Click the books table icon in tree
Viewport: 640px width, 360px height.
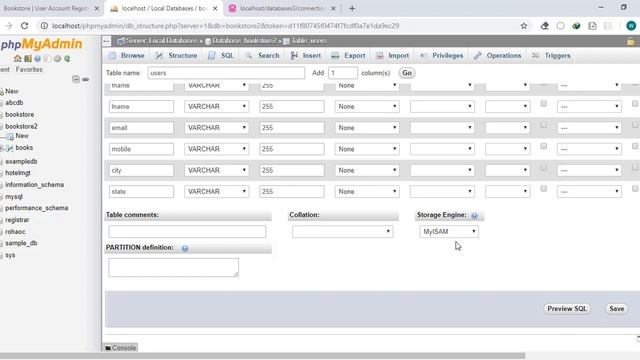(x=10, y=148)
